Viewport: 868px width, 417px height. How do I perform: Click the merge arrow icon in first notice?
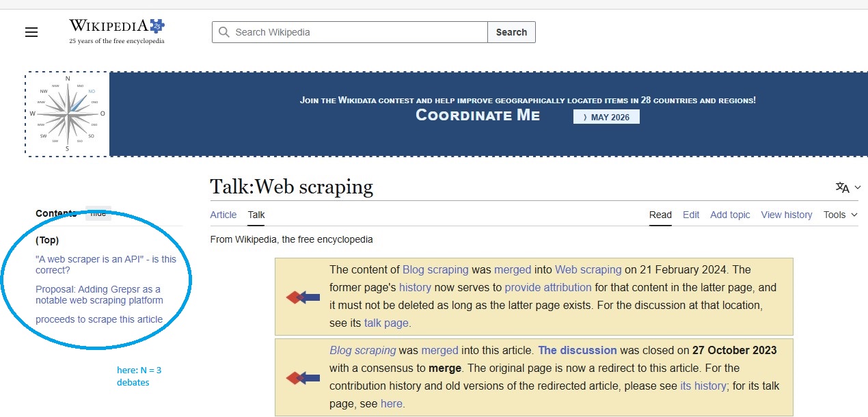(303, 297)
